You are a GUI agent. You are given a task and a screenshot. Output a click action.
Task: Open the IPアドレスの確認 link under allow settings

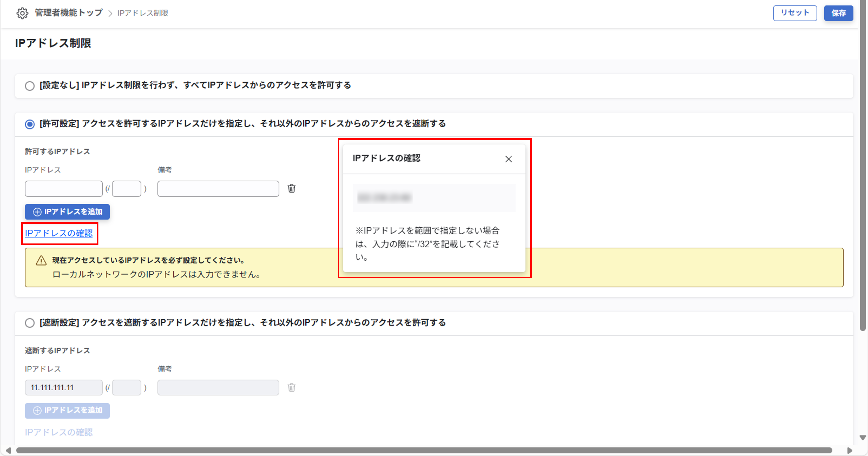59,233
